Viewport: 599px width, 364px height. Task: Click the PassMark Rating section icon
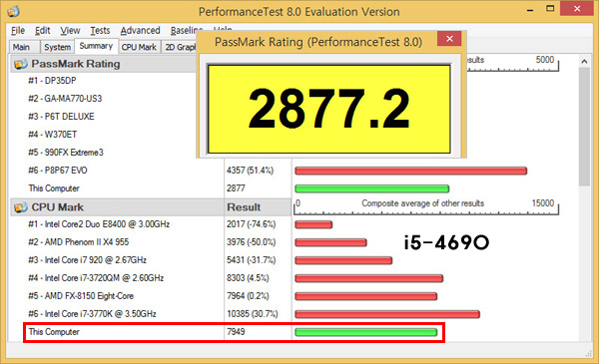point(20,64)
